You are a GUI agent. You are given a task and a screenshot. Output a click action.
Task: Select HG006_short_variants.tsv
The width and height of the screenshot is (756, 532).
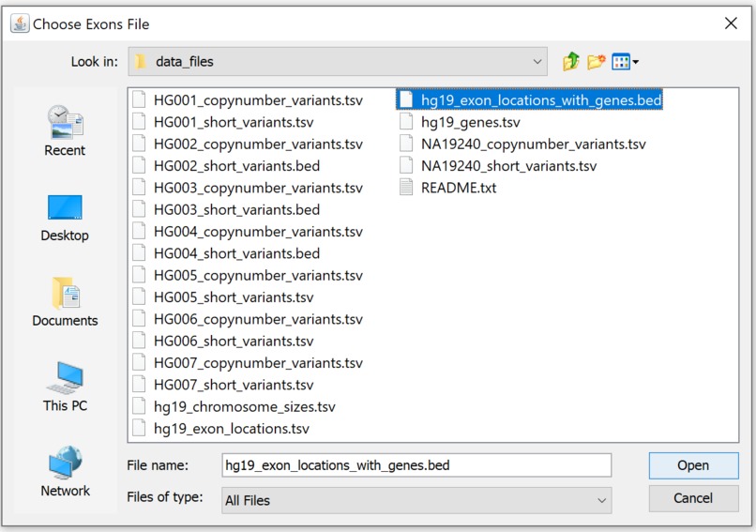(x=223, y=341)
